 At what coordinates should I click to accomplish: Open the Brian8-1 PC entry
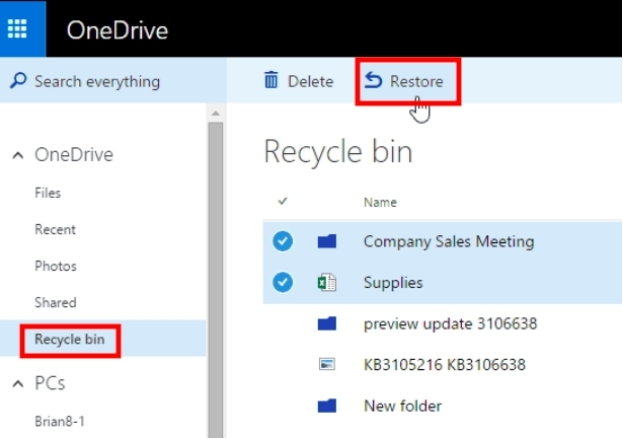60,421
